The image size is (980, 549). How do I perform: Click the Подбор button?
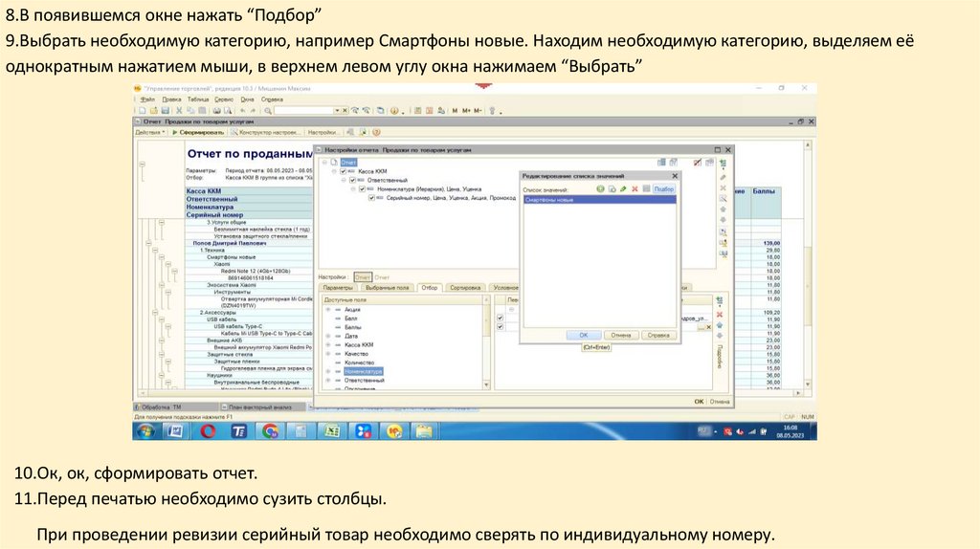point(664,188)
